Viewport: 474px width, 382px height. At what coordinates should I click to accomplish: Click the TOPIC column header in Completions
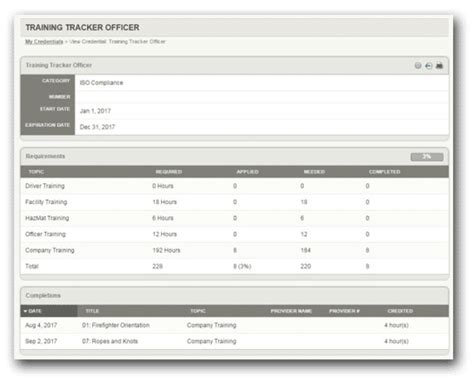198,311
